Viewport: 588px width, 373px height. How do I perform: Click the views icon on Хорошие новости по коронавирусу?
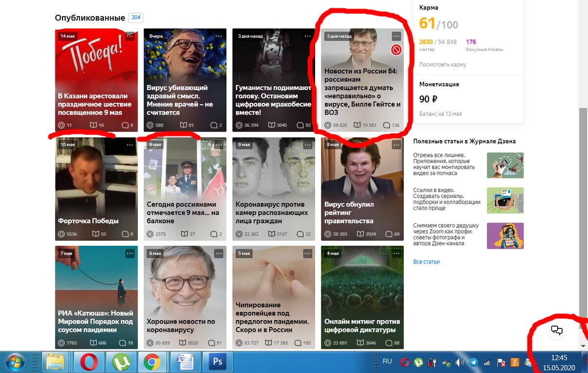[x=150, y=343]
